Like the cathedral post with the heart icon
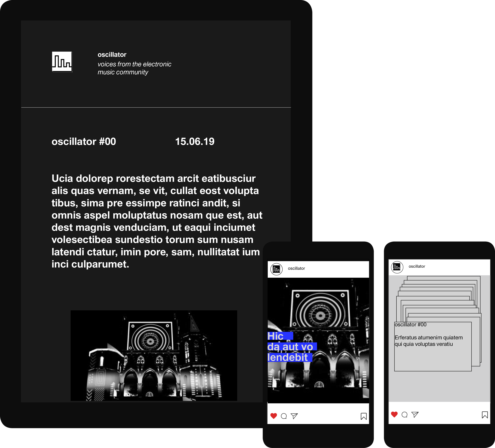This screenshot has height=448, width=495. click(274, 416)
